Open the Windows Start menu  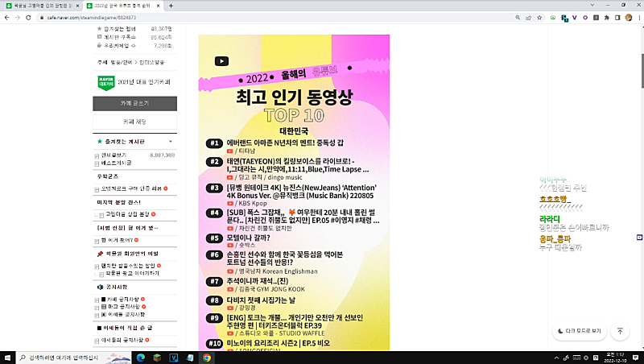(x=7, y=358)
